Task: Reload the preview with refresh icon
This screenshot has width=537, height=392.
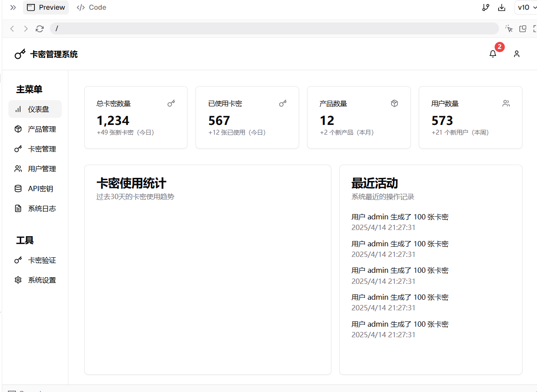Action: click(40, 29)
